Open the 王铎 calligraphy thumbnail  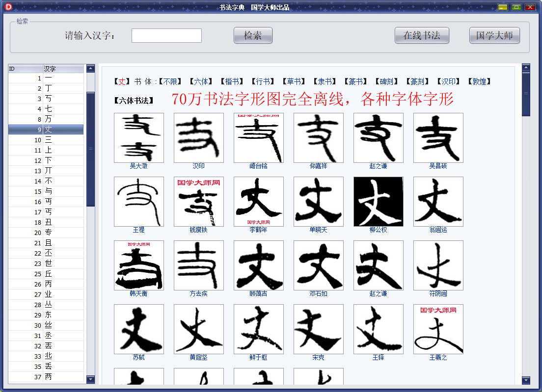pyautogui.click(x=378, y=329)
